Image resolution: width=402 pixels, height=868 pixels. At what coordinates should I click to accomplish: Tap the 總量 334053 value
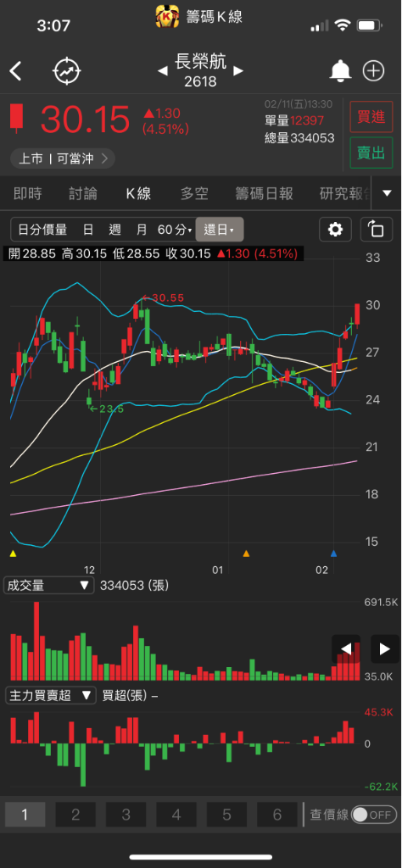(299, 138)
